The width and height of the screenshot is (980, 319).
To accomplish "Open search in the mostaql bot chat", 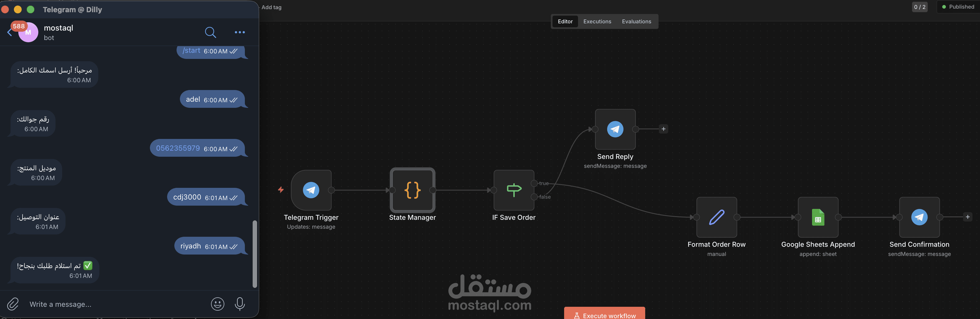I will [211, 32].
